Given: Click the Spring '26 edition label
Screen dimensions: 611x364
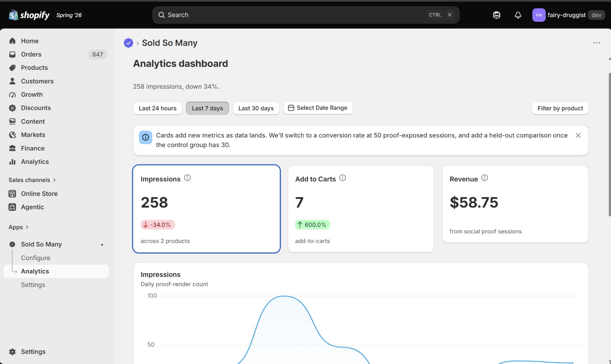Looking at the screenshot, I should 69,15.
